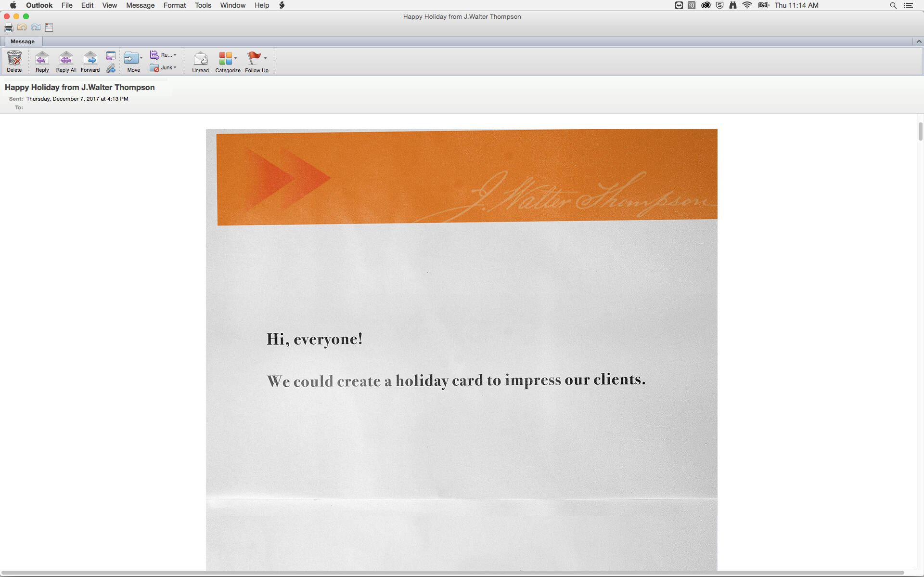Open Spotlight search magnifier
Screen dimensions: 924x577
tap(893, 5)
